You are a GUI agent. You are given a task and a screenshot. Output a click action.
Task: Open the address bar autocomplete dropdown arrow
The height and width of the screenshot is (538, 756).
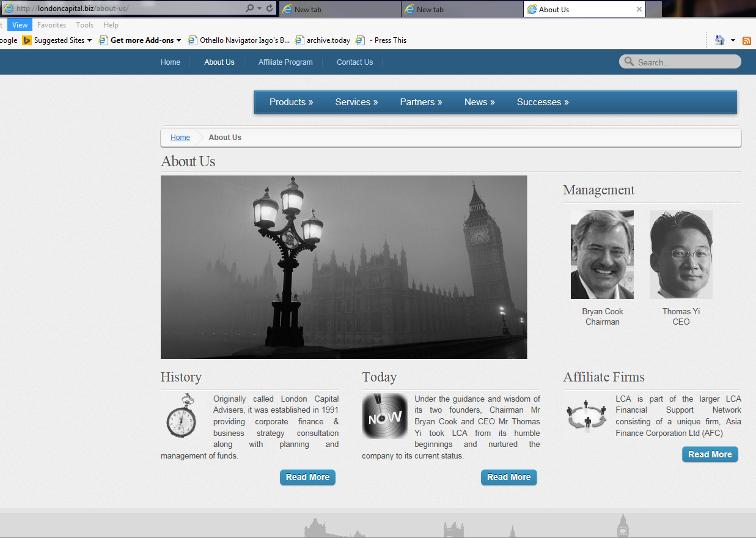pos(260,9)
